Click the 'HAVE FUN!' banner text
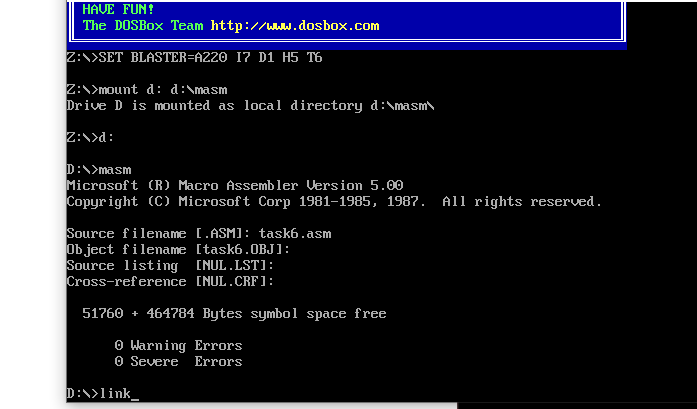 119,9
